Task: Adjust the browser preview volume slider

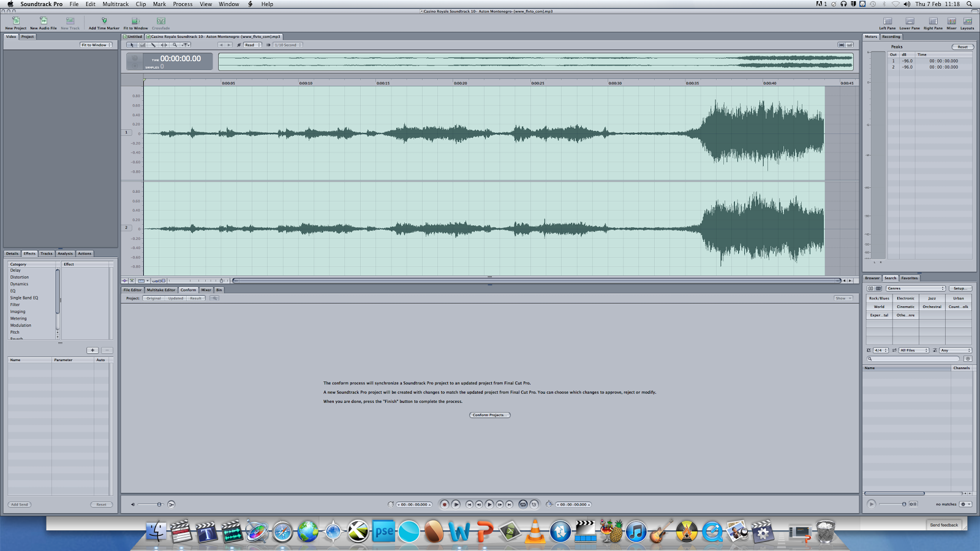Action: [892, 504]
